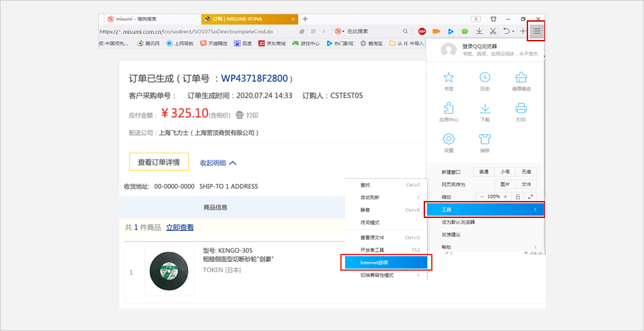Click the 换肤 shirt skin icon

485,139
